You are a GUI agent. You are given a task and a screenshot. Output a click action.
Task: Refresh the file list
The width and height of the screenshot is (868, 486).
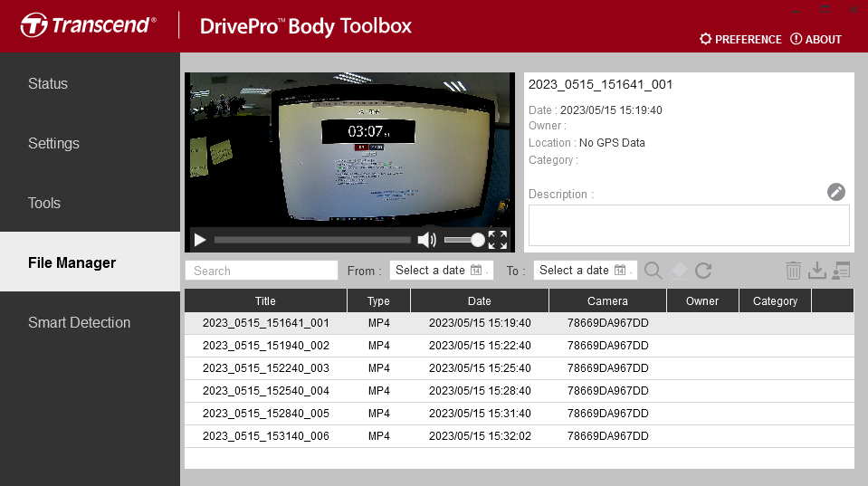tap(703, 271)
